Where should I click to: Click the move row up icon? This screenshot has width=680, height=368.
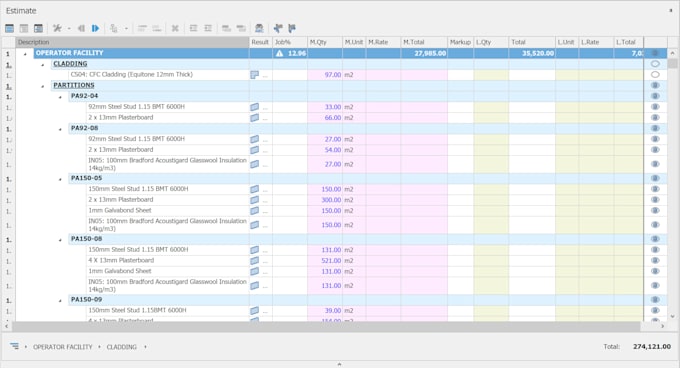[x=226, y=29]
